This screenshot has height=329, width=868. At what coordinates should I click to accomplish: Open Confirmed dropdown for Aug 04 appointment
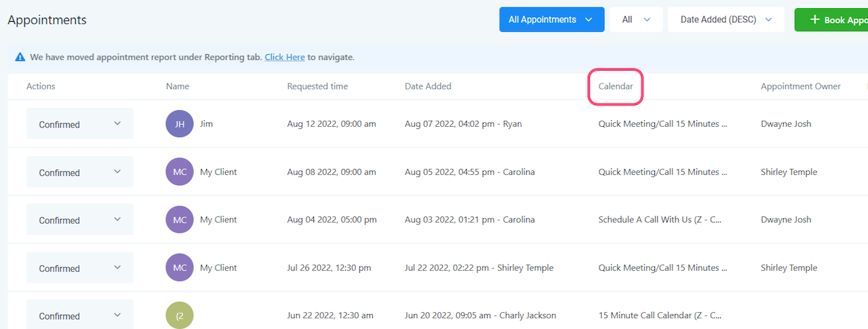[x=80, y=220]
